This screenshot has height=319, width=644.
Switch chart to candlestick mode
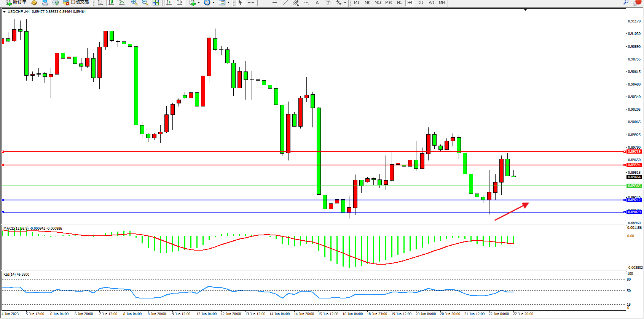tap(111, 3)
